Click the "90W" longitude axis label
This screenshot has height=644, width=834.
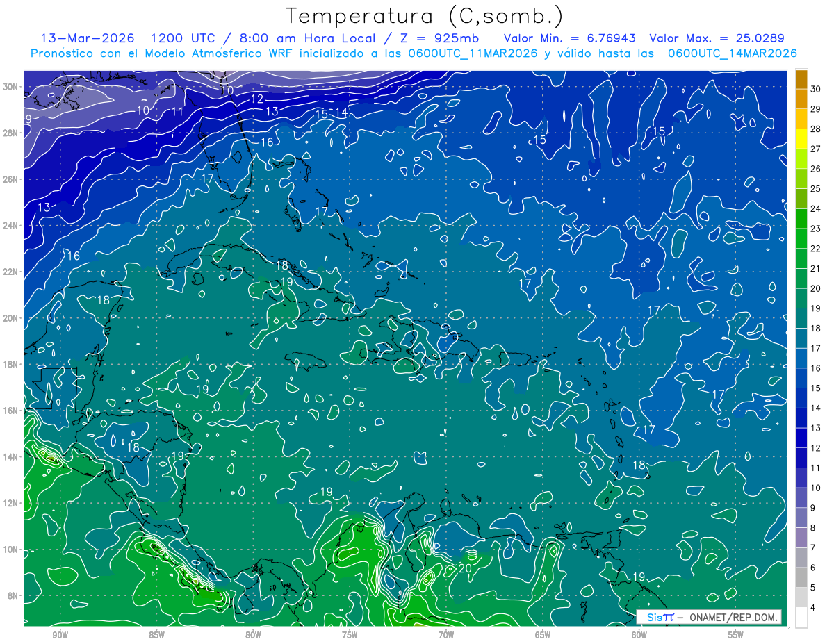(x=60, y=635)
